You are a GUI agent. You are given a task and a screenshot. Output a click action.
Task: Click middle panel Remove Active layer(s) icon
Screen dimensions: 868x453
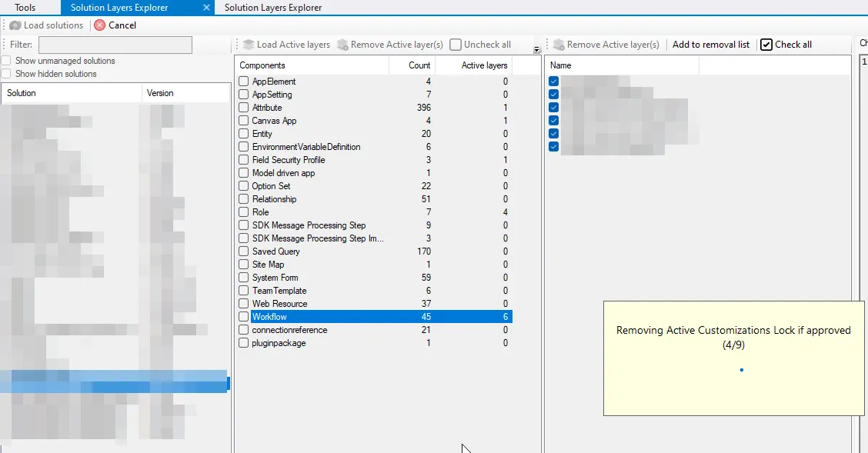[x=342, y=45]
